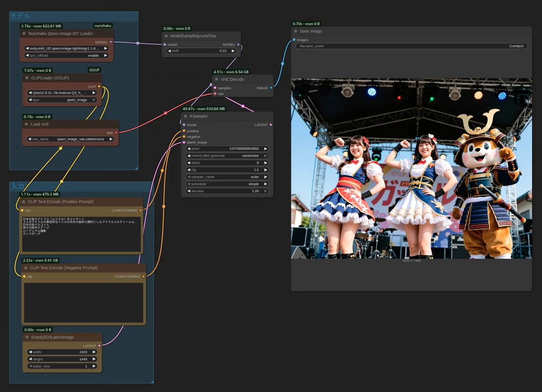Click negative input port on KSampler

point(184,137)
